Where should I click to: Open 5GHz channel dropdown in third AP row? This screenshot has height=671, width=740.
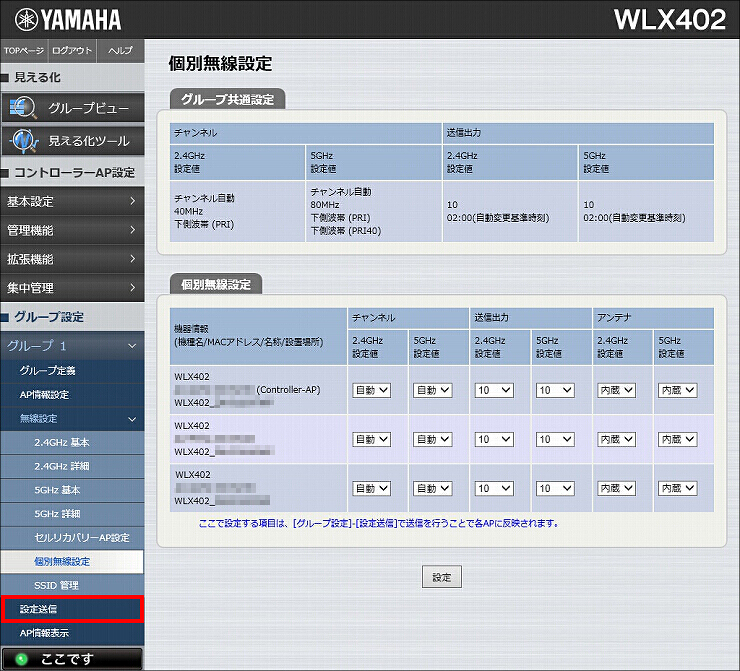(433, 488)
